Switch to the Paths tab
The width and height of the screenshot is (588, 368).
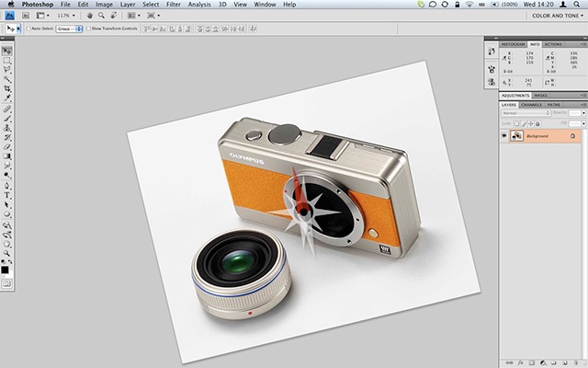tap(553, 105)
